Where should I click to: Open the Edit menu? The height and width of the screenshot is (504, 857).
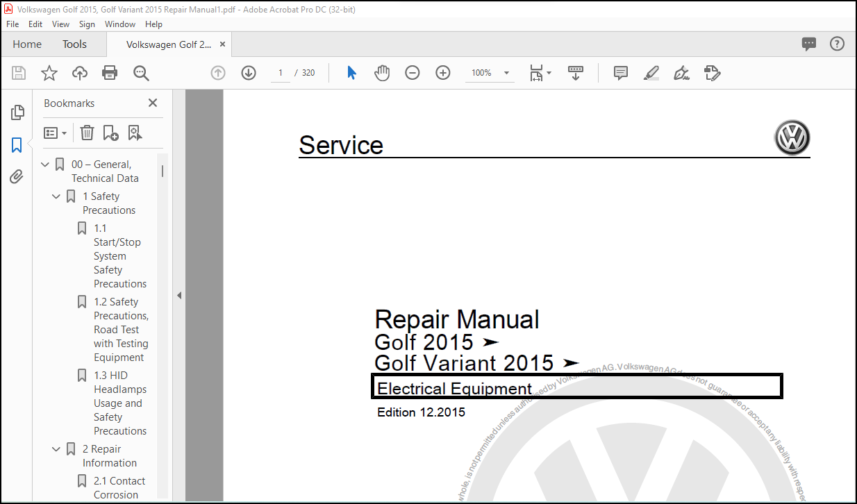click(x=35, y=24)
